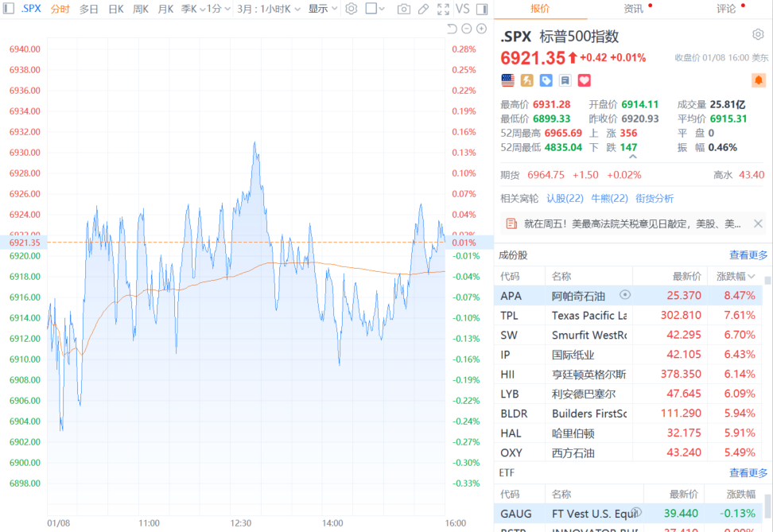
Task: Enter fullscreen chart mode
Action: pyautogui.click(x=443, y=9)
